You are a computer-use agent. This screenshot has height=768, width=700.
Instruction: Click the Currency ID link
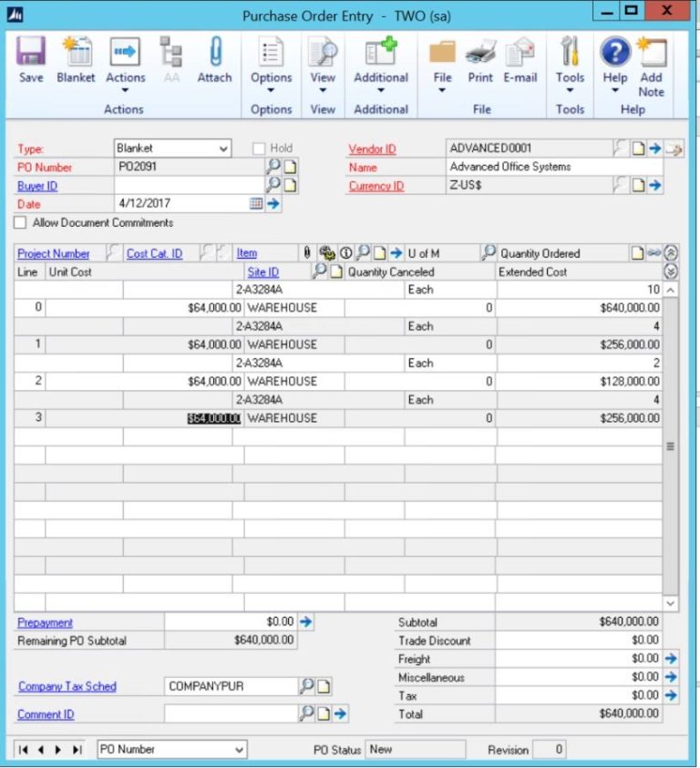(x=376, y=186)
